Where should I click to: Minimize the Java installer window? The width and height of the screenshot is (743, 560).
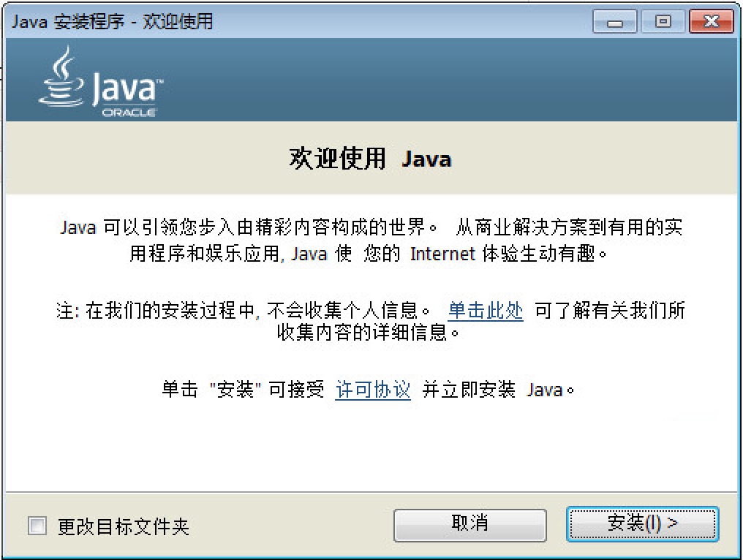[x=614, y=22]
